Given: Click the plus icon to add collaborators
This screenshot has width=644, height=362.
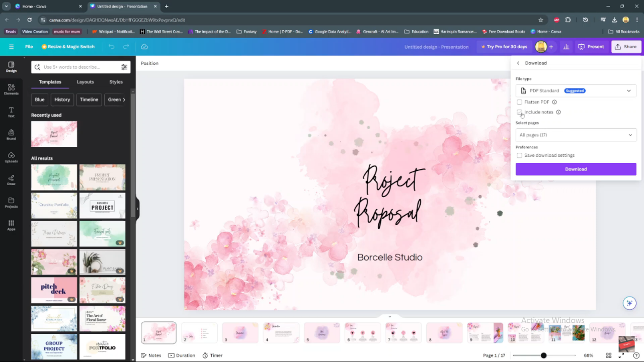Looking at the screenshot, I should pyautogui.click(x=551, y=47).
